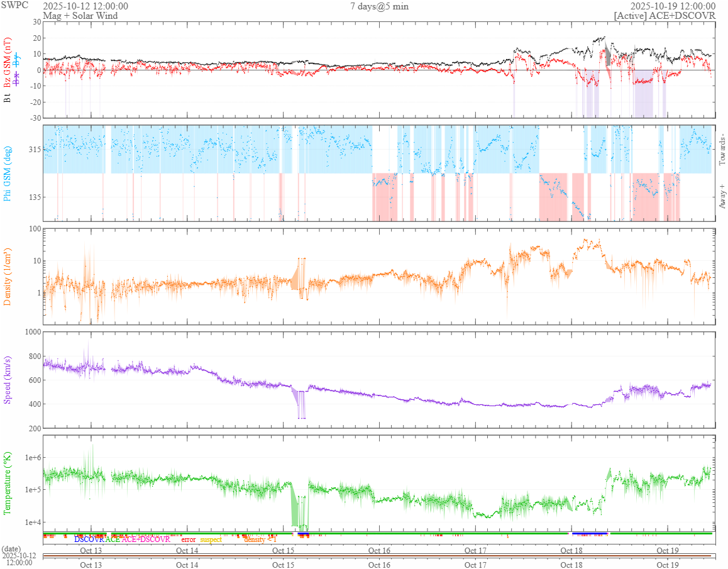Toggle the red Bz GSM (nT) series label
Viewport: 728px width, 569px height.
(x=7, y=63)
